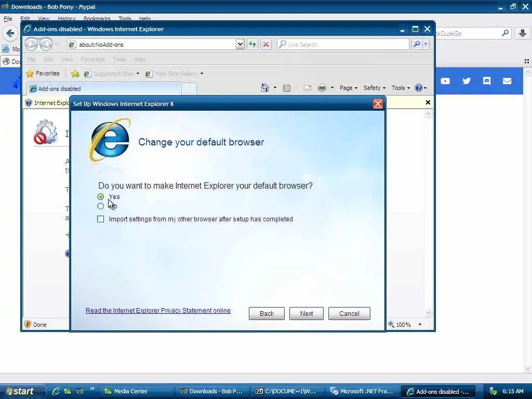
Task: Open the IE recent pages dropdown
Action: pos(57,45)
